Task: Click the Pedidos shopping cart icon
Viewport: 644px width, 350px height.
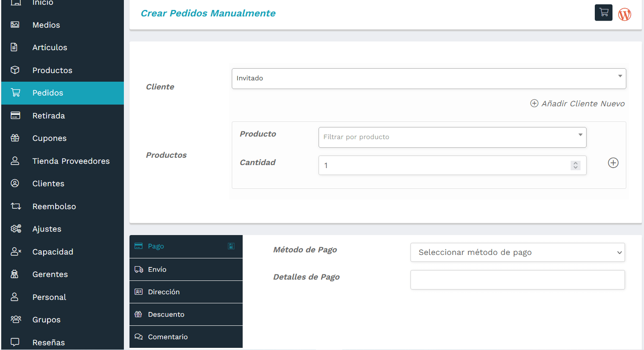Action: coord(16,92)
